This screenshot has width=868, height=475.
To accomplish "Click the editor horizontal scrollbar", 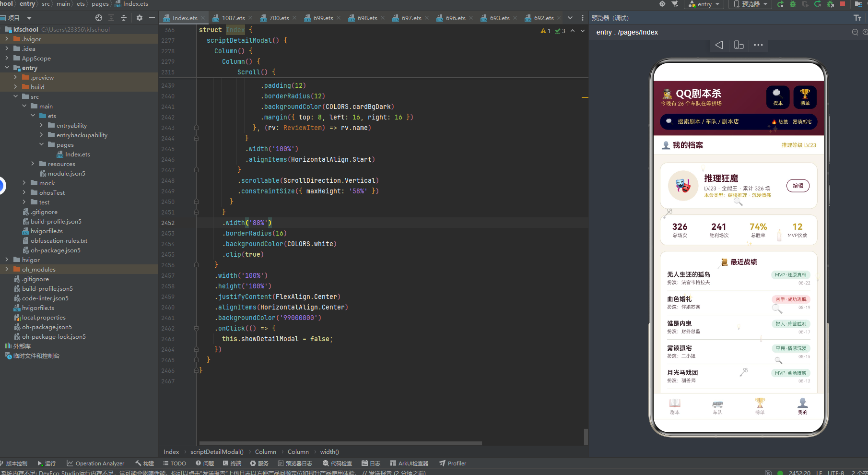I will (340, 443).
